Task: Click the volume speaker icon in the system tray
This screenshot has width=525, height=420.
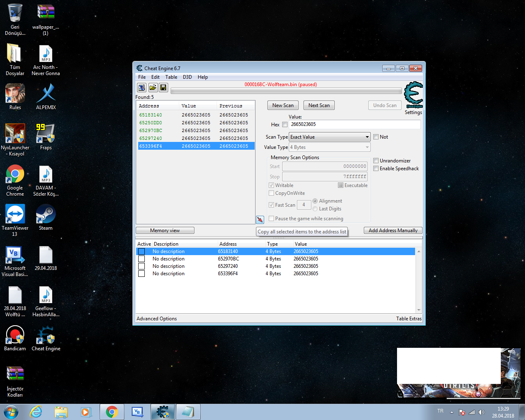Action: pyautogui.click(x=482, y=412)
